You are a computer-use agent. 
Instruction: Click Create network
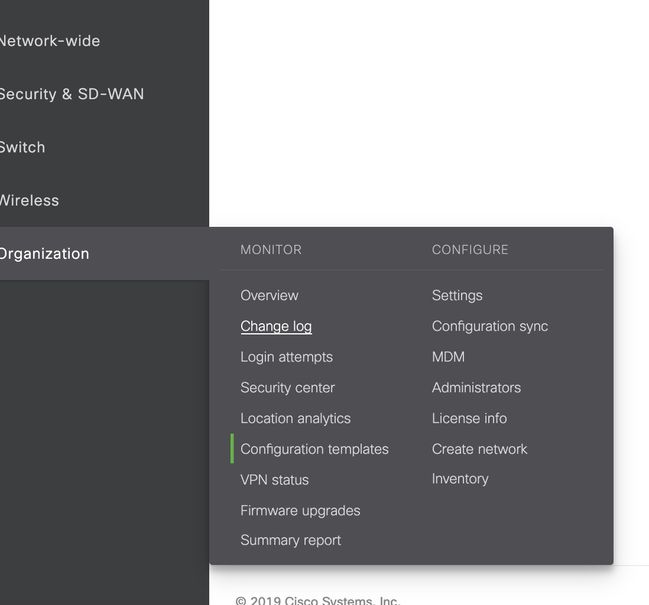coord(479,449)
